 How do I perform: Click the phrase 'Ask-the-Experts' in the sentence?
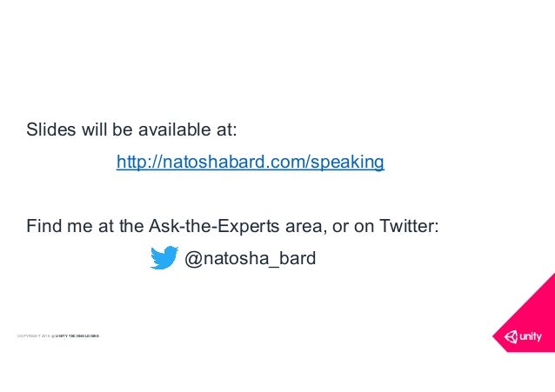click(214, 226)
